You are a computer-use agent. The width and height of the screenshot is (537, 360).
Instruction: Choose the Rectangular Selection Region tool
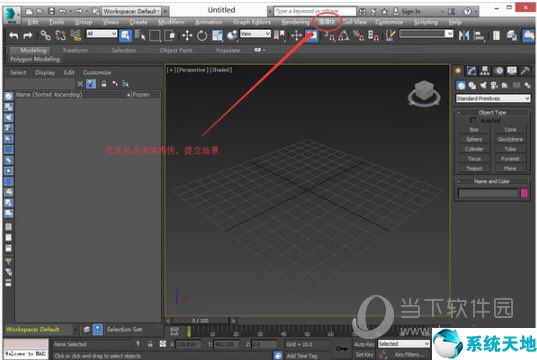(154, 35)
